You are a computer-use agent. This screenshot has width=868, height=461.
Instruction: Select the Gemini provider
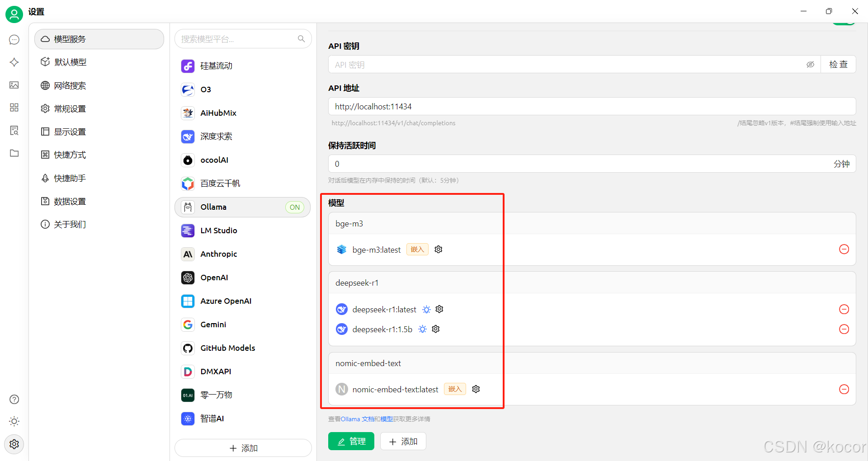[243, 325]
